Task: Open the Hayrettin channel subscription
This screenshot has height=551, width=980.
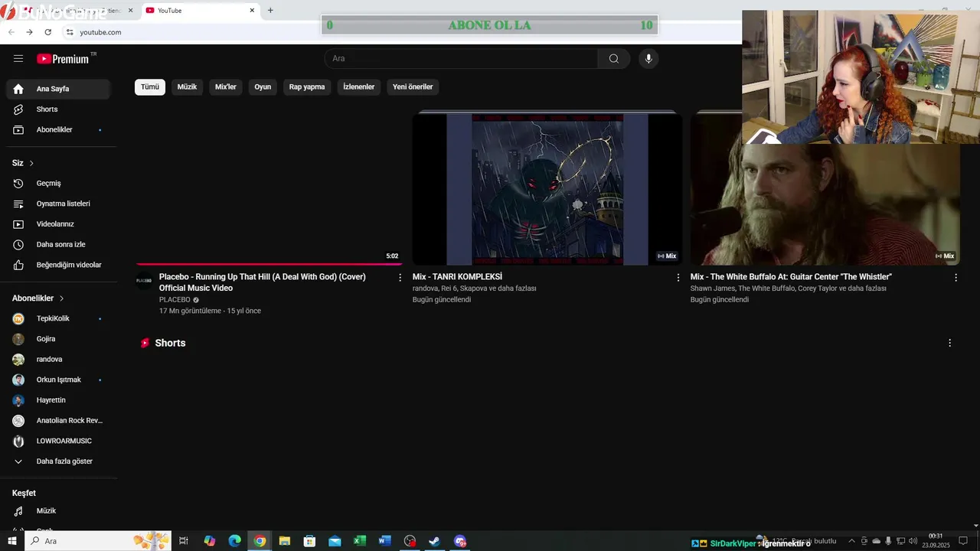Action: pyautogui.click(x=58, y=400)
